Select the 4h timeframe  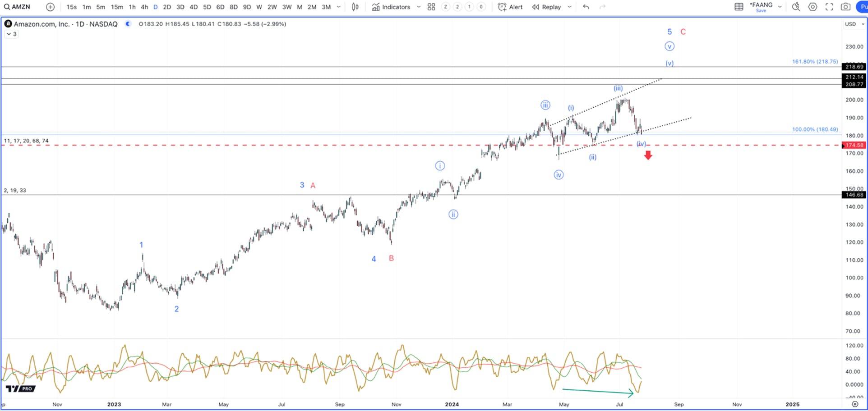[144, 7]
